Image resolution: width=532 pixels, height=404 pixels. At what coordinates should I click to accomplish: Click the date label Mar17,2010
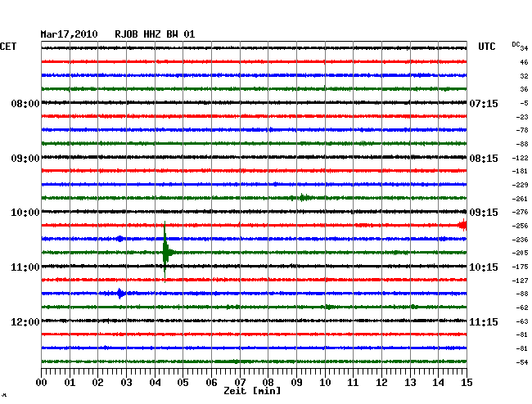coord(69,34)
